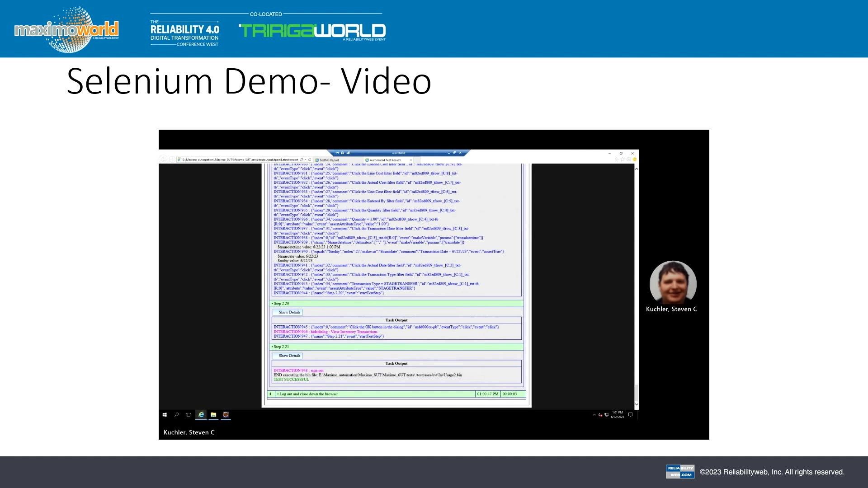Viewport: 868px width, 488px height.
Task: Click the INTERACTION 946 hidedialog line
Action: click(x=325, y=332)
